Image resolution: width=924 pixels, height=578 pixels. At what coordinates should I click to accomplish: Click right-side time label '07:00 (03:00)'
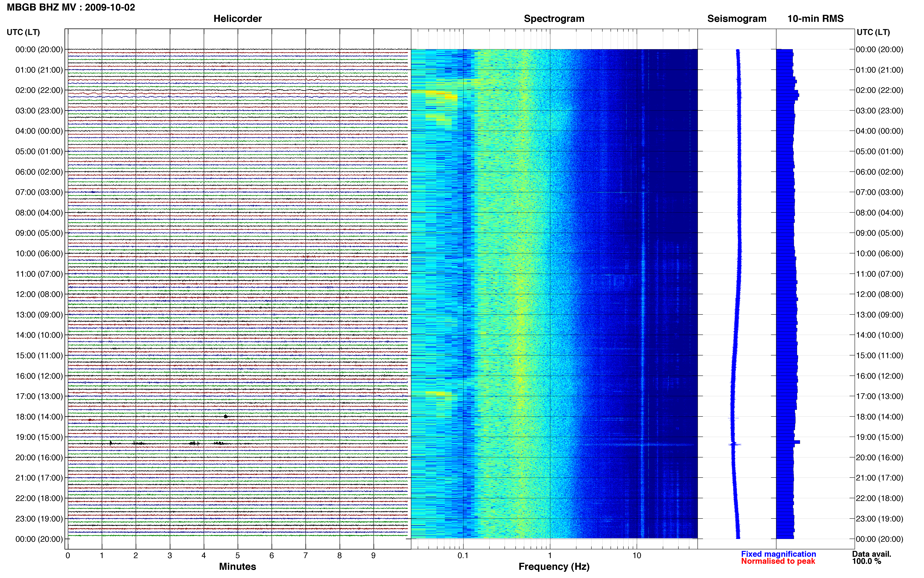[x=879, y=192]
